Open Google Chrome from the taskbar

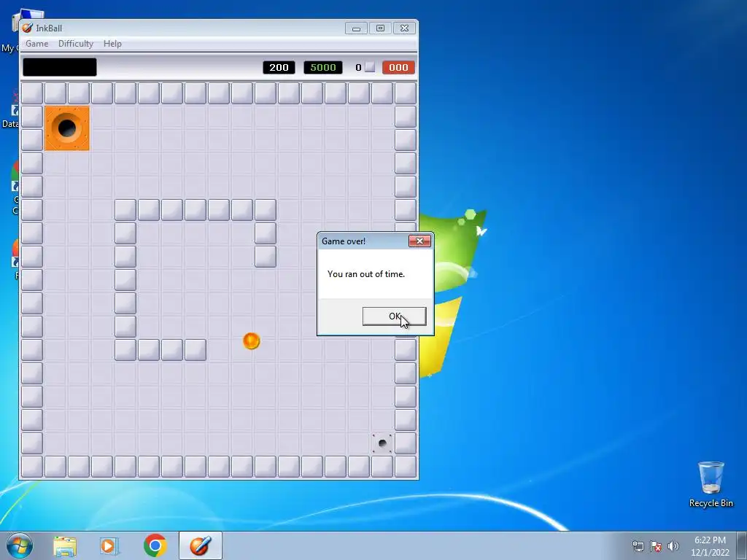click(x=155, y=545)
